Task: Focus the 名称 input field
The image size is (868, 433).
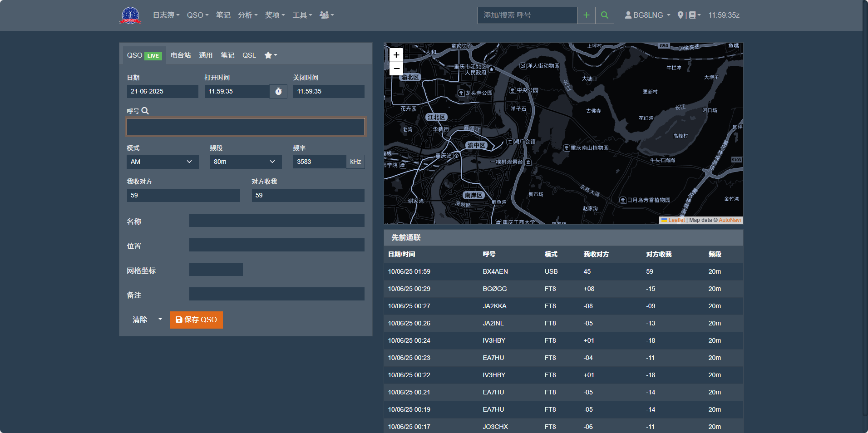Action: point(277,221)
